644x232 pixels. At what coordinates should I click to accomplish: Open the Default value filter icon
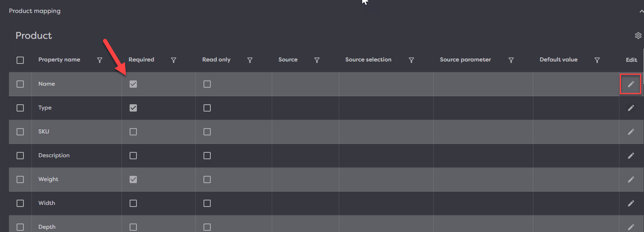tap(597, 60)
